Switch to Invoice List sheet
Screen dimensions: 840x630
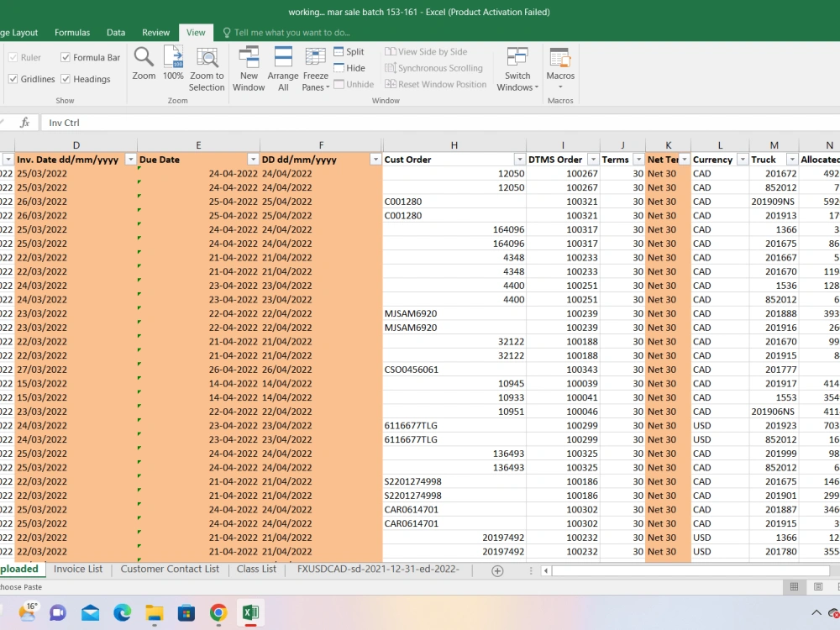point(77,569)
